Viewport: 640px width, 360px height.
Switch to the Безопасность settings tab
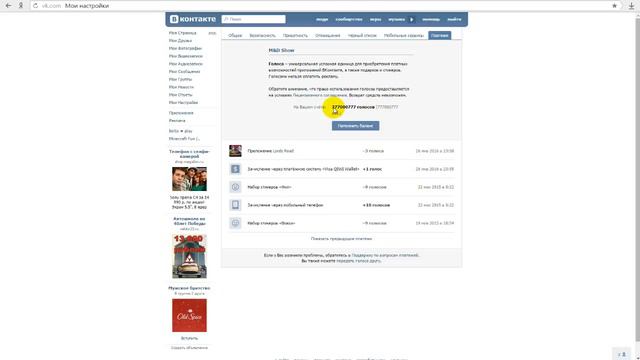click(262, 36)
